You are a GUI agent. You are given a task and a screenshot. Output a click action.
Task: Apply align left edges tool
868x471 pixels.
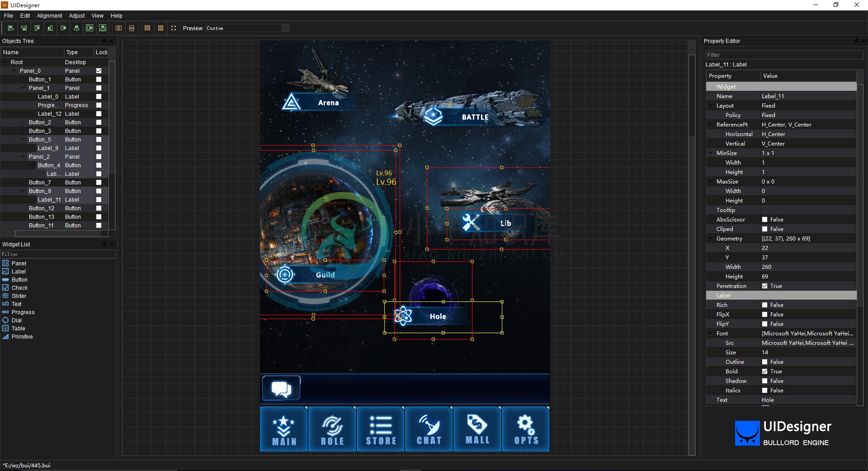pos(11,28)
